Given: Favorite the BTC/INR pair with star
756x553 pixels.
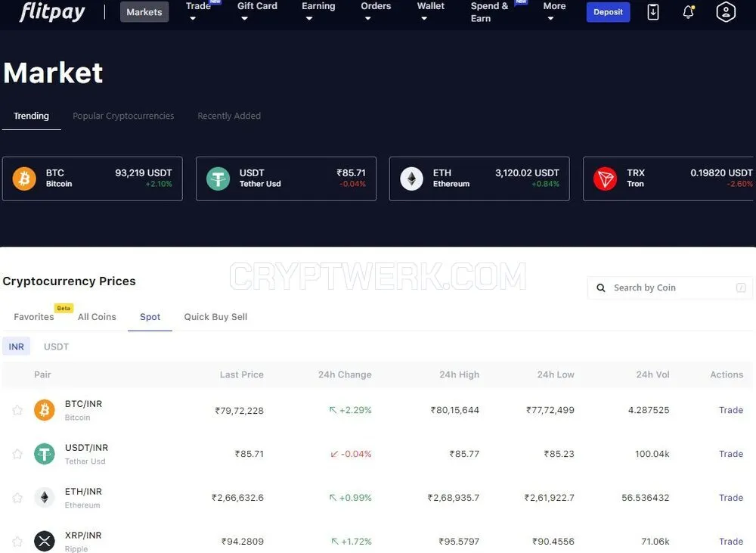Looking at the screenshot, I should click(x=17, y=410).
